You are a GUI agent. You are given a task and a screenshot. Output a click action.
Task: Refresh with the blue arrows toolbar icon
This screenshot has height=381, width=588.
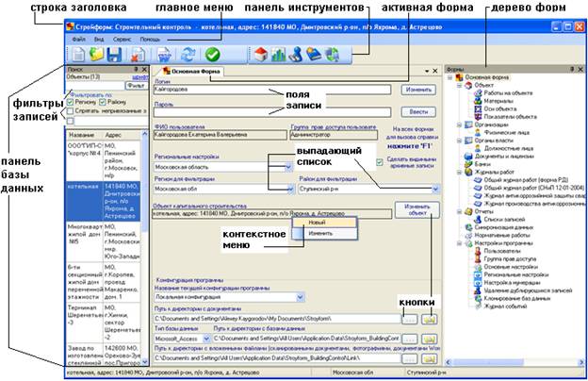(x=188, y=56)
